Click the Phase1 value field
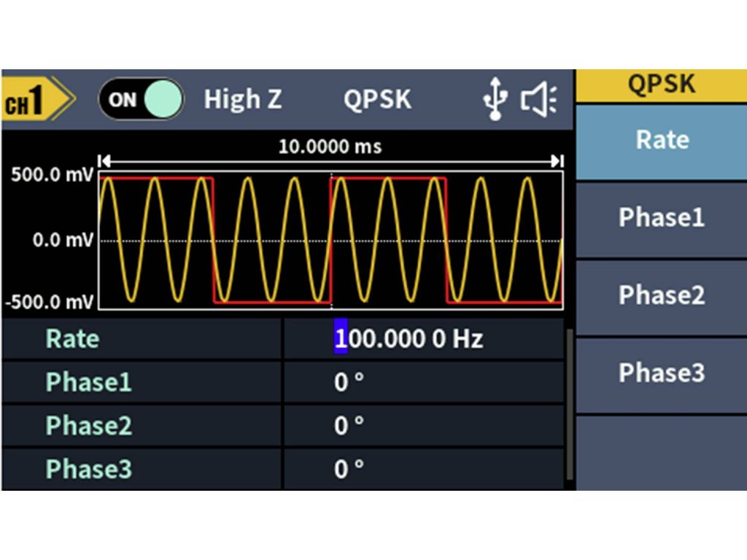The width and height of the screenshot is (747, 560). point(423,382)
